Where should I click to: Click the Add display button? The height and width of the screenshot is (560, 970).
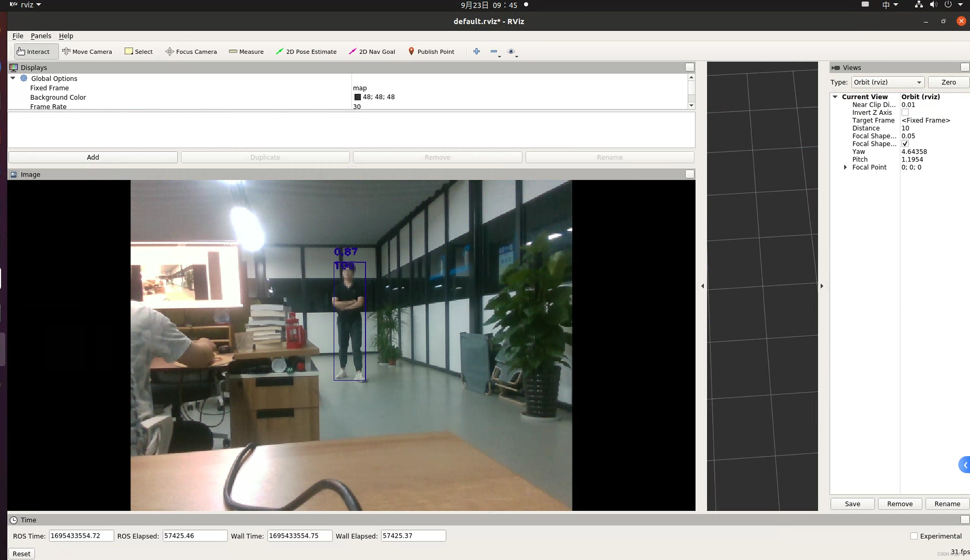(93, 157)
